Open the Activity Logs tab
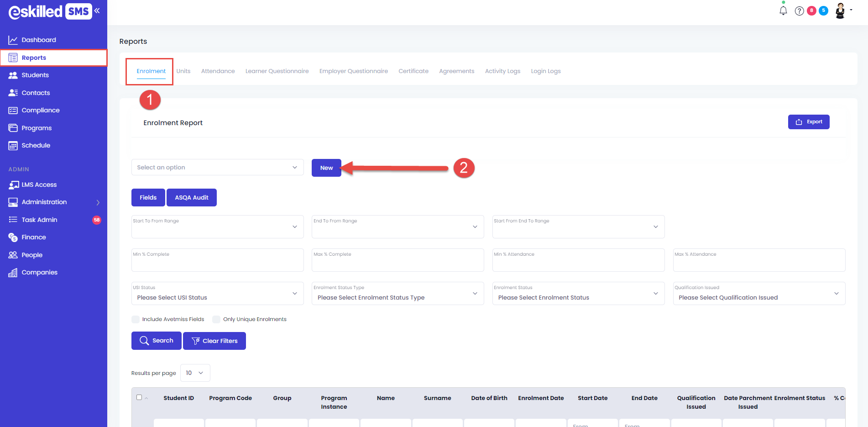Screen dimensions: 868x427 tap(502, 71)
